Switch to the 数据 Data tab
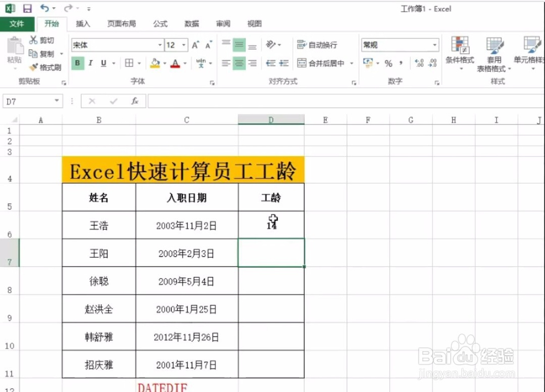This screenshot has height=392, width=545. point(191,23)
